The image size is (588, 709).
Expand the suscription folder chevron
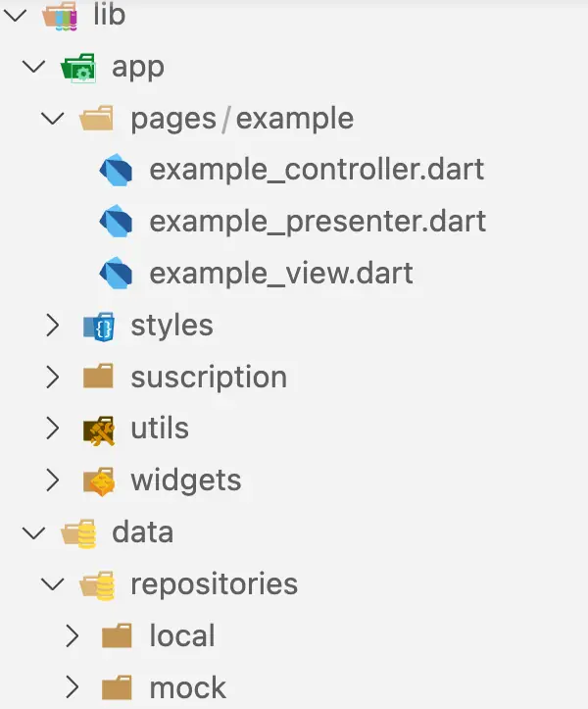tap(53, 378)
